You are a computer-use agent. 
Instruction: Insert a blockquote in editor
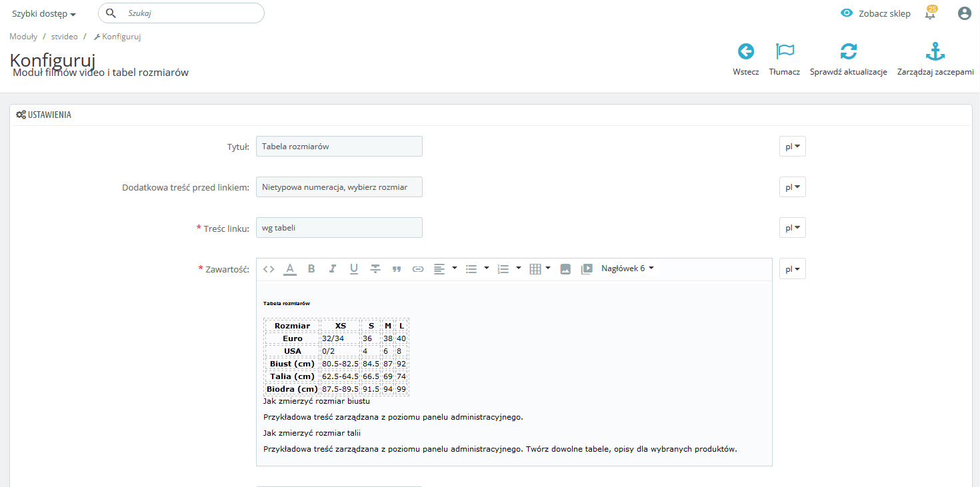tap(397, 269)
